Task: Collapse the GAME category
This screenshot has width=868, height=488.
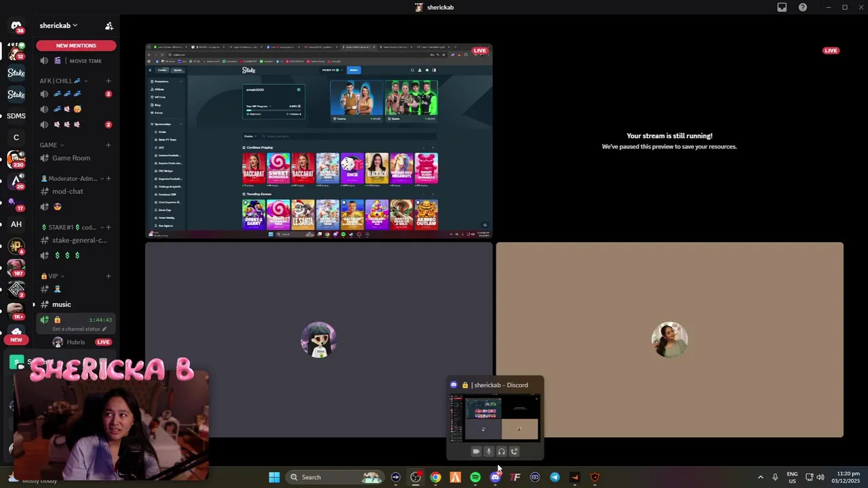Action: (x=52, y=145)
